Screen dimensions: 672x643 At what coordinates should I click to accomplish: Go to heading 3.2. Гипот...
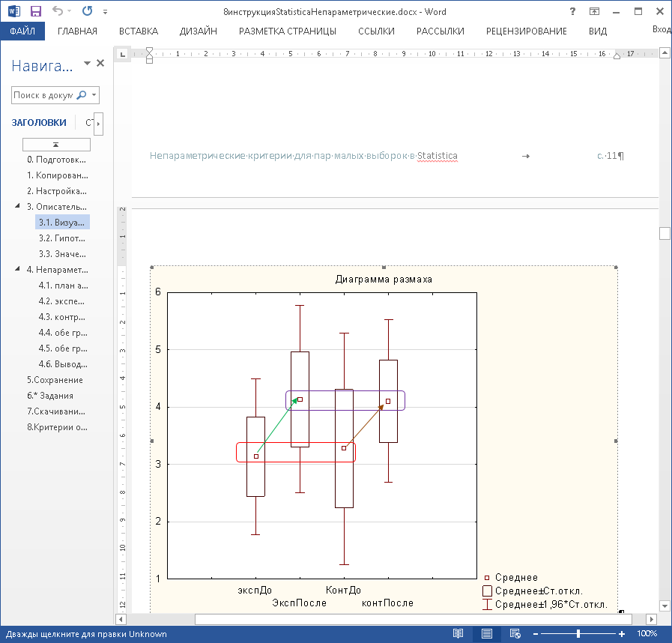(62, 238)
